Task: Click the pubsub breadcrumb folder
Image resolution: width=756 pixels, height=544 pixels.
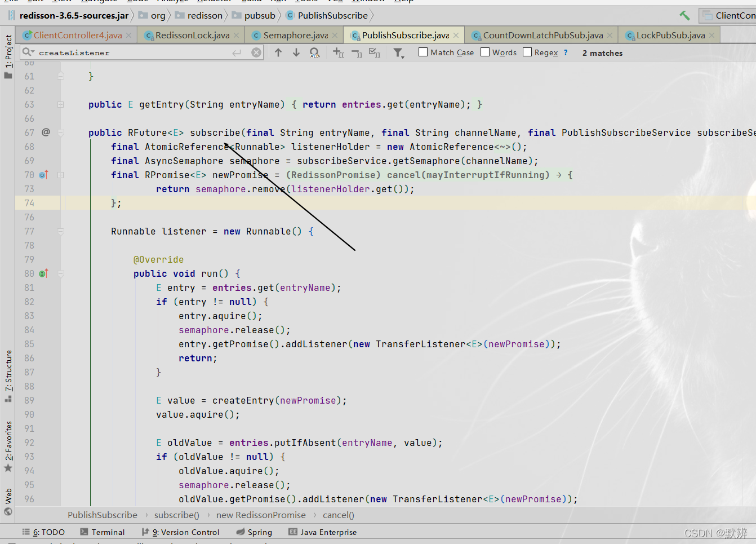Action: (x=254, y=15)
